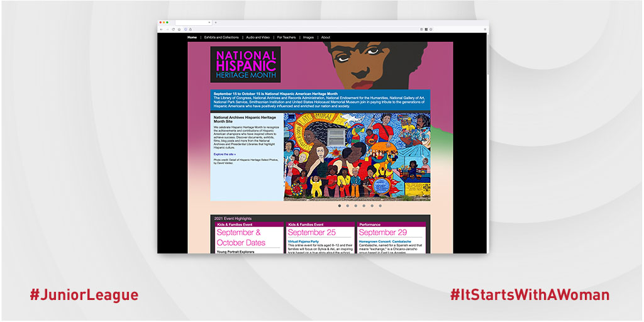Click the #JuniorLeague hashtag text
The height and width of the screenshot is (322, 644).
coord(84,295)
